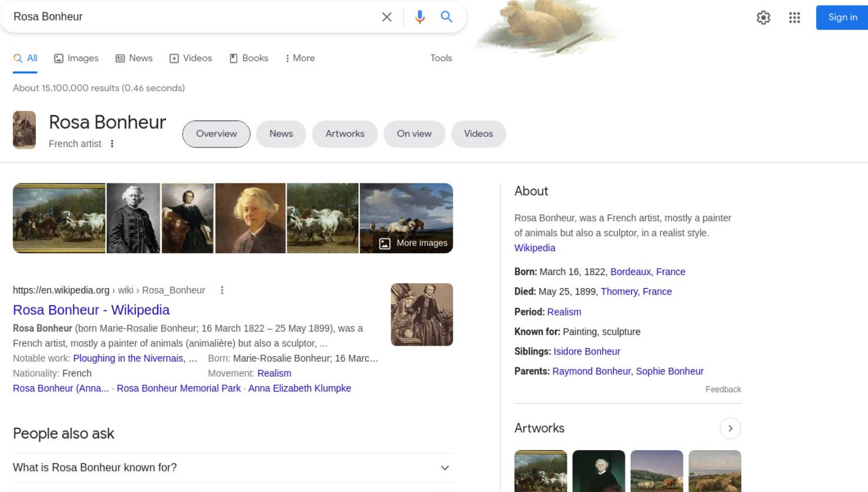Open the Rosa Bonheur - Wikipedia result
This screenshot has height=492, width=868.
pos(91,310)
